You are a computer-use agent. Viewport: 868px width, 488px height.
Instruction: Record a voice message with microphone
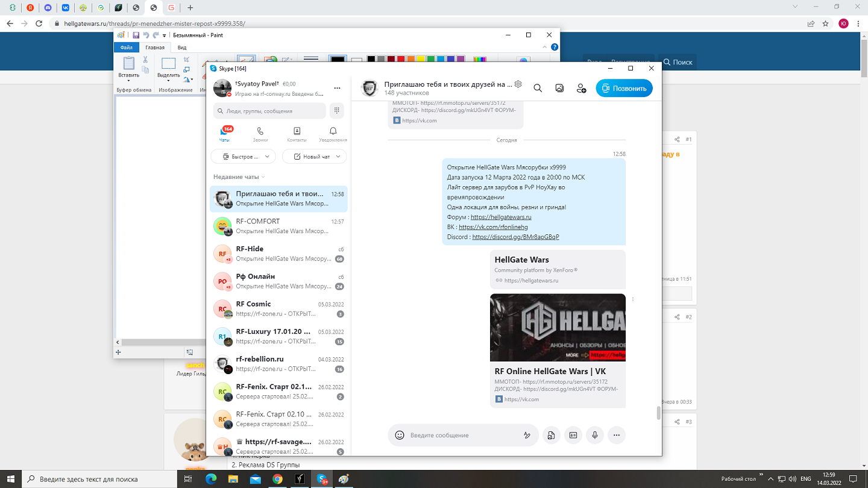[x=594, y=435]
